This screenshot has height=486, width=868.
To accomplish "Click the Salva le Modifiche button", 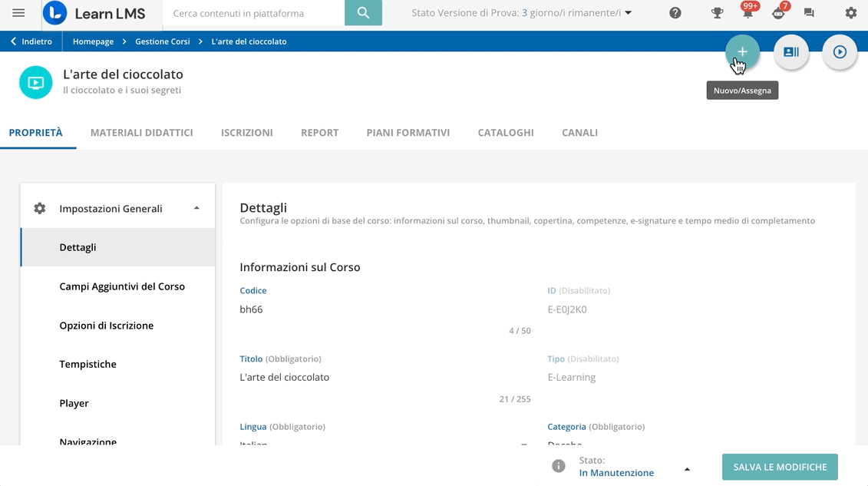I will [780, 467].
